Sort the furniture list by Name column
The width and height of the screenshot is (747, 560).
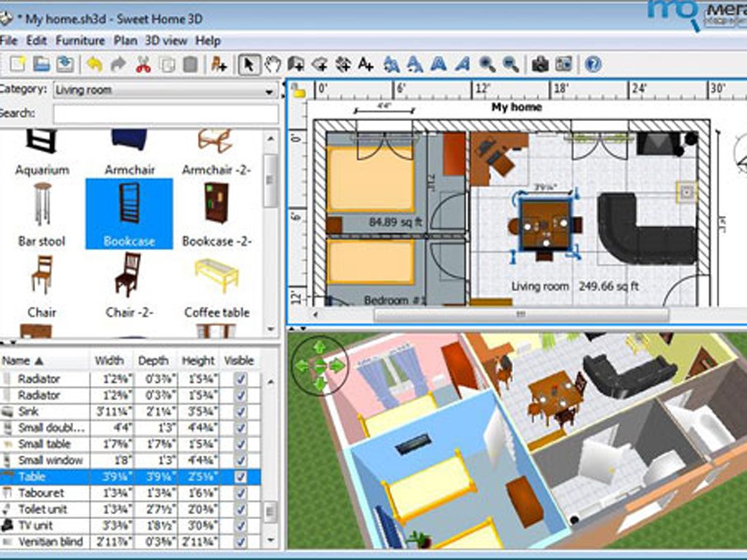tap(44, 360)
